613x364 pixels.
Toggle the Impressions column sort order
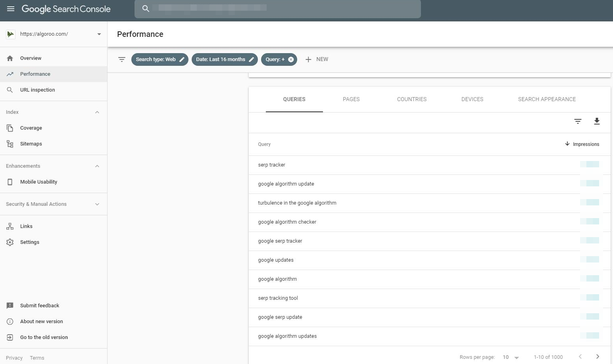pos(582,144)
